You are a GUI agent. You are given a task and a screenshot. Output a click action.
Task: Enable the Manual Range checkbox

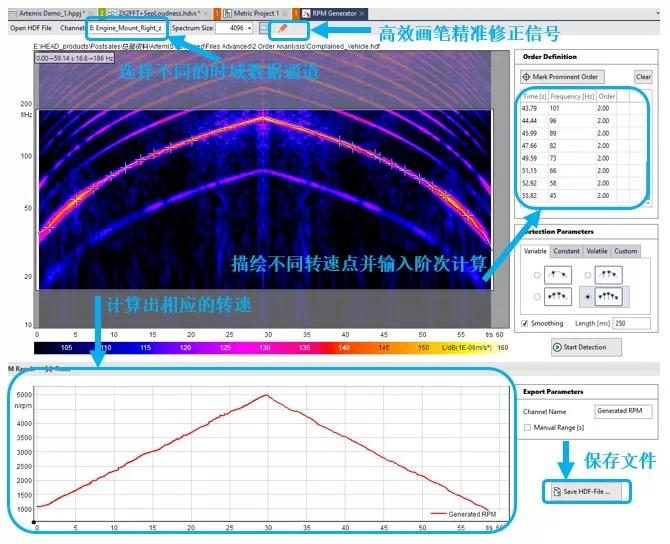click(x=527, y=427)
